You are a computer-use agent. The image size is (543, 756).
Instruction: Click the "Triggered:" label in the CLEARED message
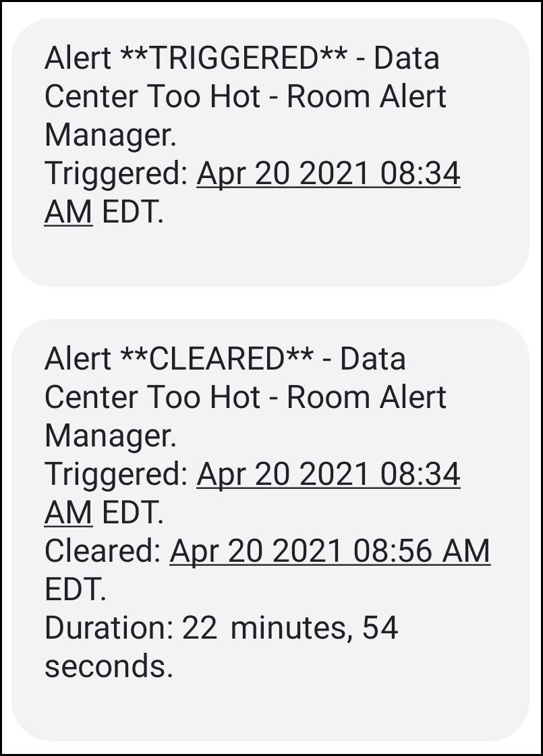(116, 475)
